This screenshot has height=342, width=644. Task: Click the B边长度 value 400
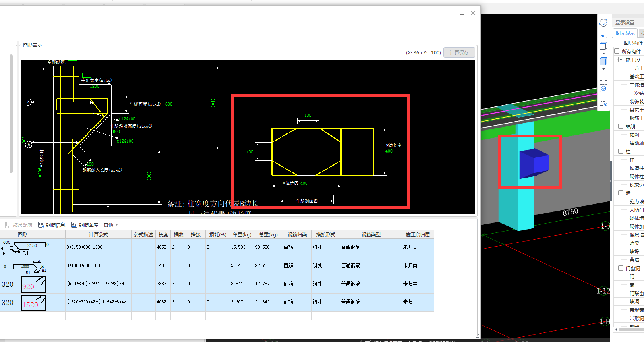(304, 183)
